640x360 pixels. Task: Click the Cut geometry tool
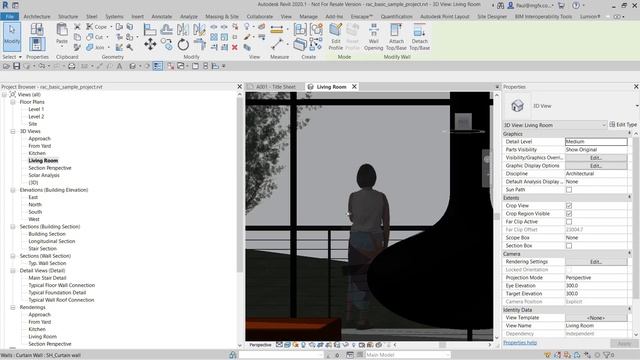pyautogui.click(x=95, y=37)
